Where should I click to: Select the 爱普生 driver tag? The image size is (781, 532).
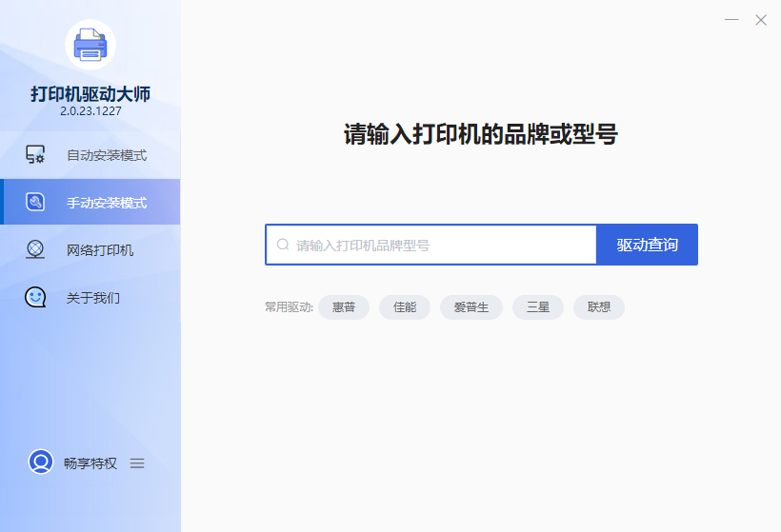(471, 307)
